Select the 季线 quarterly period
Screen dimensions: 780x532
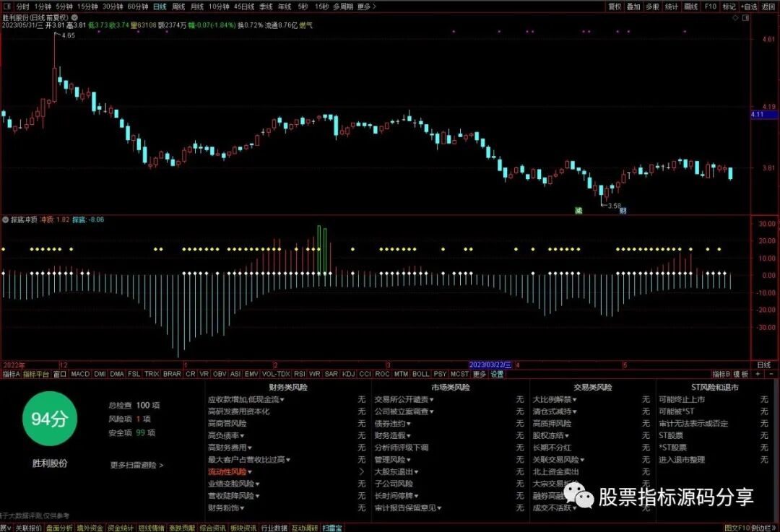point(266,6)
